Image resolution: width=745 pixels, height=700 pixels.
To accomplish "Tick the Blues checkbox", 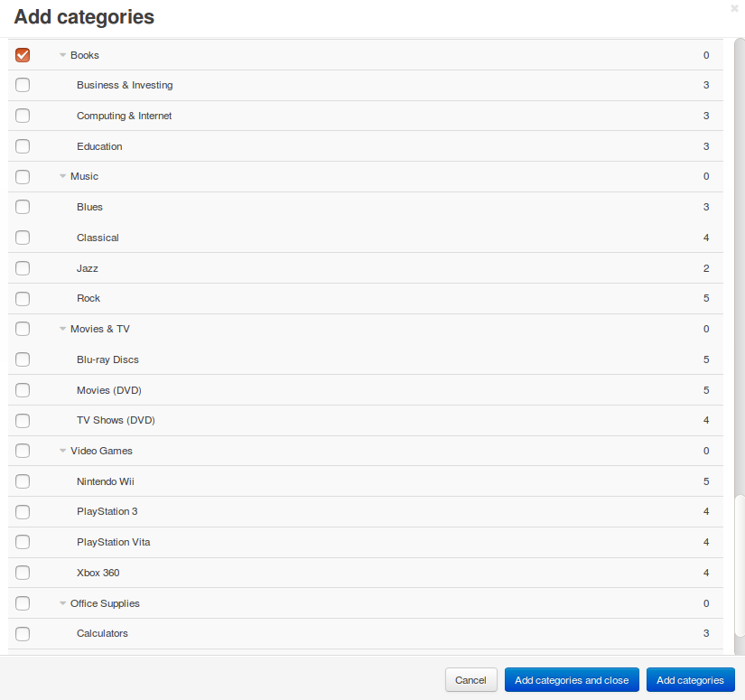I will pyautogui.click(x=23, y=207).
